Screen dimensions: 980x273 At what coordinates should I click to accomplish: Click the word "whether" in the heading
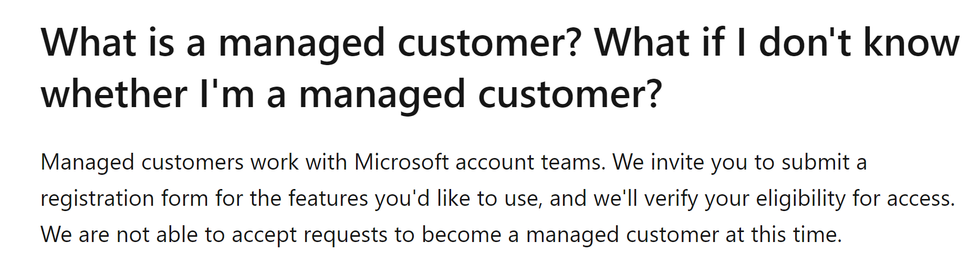(114, 94)
